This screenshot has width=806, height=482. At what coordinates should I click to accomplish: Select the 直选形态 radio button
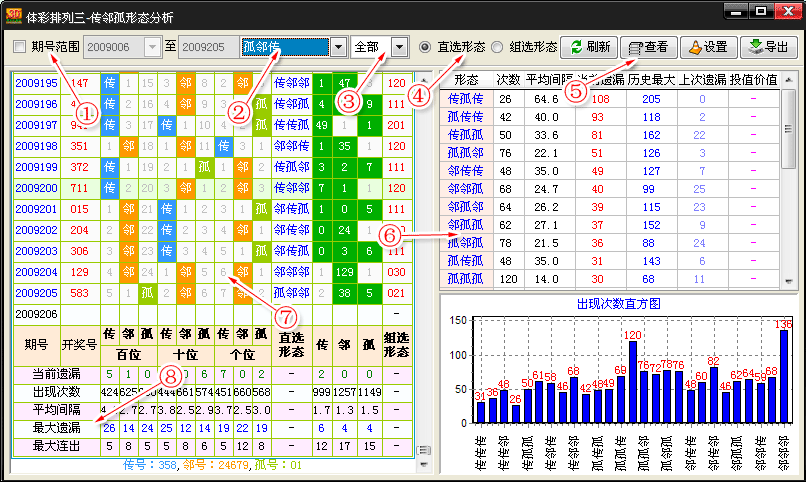tap(425, 47)
